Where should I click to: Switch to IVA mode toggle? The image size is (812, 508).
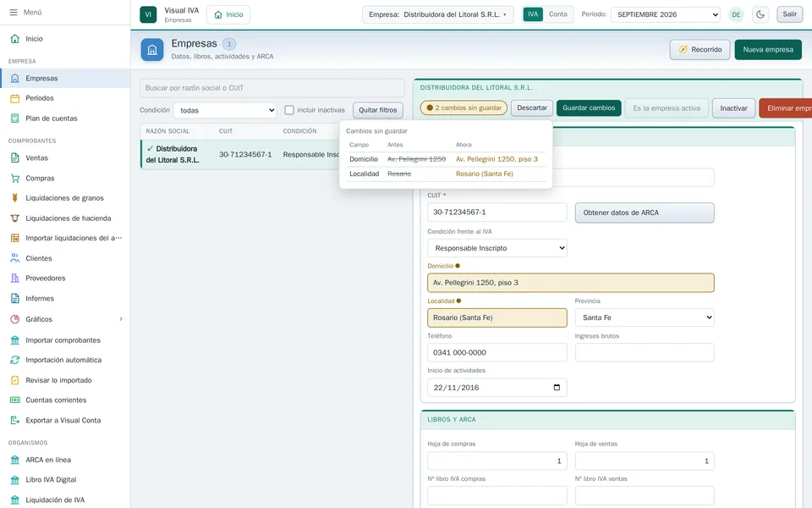[x=533, y=14]
